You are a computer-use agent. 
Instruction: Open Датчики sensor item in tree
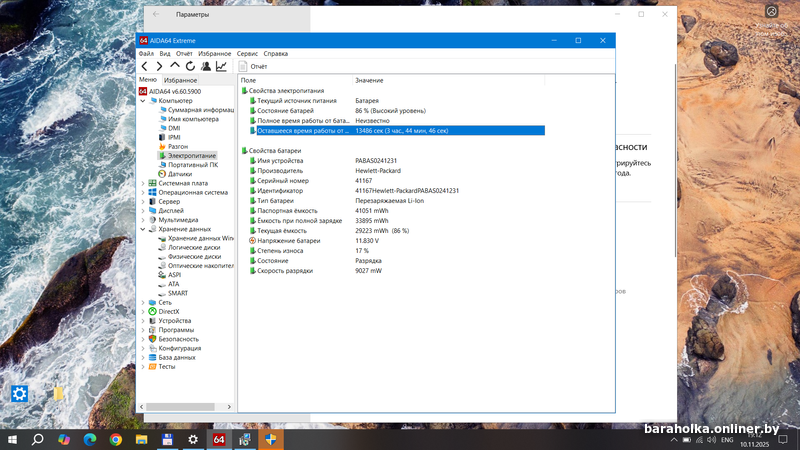(x=180, y=174)
